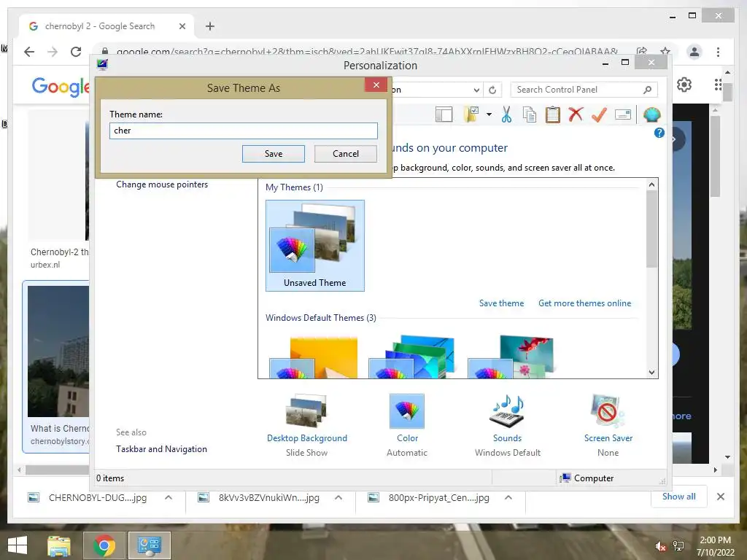747x560 pixels.
Task: Open Chrome three-dot menu
Action: (x=718, y=52)
